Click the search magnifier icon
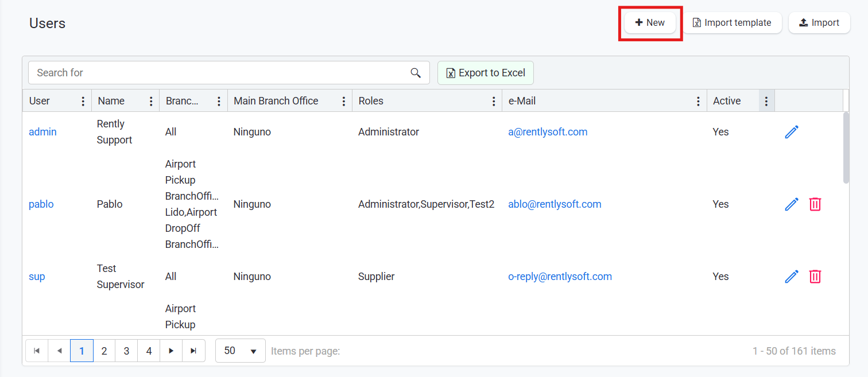This screenshot has width=868, height=377. (x=416, y=73)
